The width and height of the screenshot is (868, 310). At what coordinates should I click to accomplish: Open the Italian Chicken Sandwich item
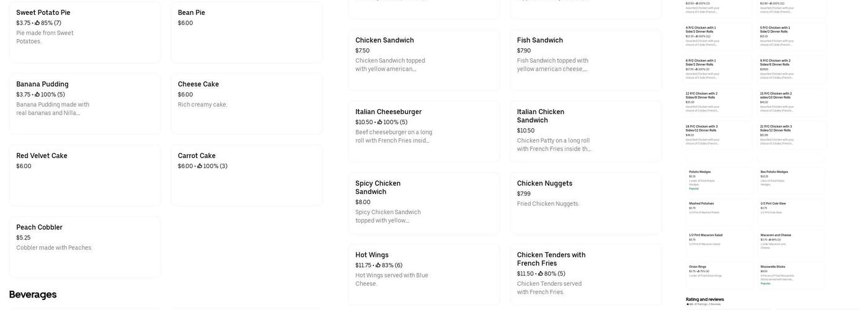pyautogui.click(x=585, y=131)
